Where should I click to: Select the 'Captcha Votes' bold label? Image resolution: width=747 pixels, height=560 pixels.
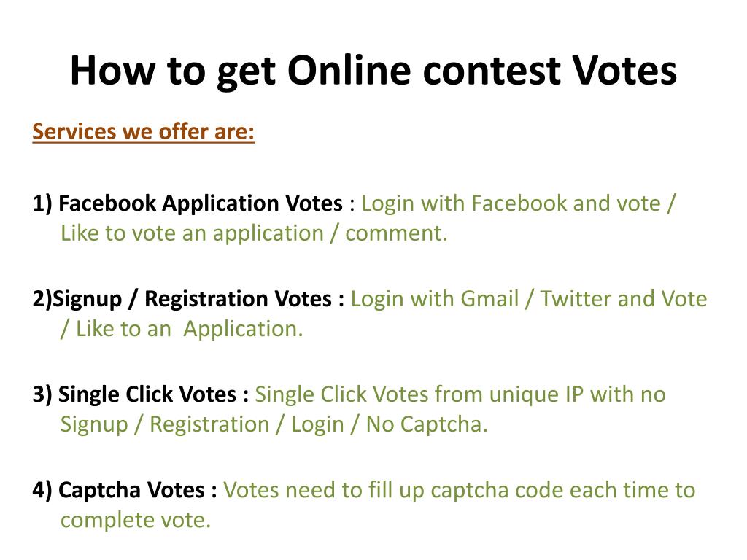pos(131,491)
